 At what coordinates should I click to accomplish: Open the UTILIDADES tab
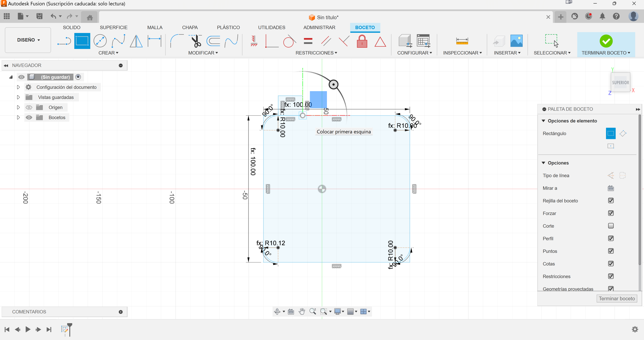pyautogui.click(x=272, y=27)
